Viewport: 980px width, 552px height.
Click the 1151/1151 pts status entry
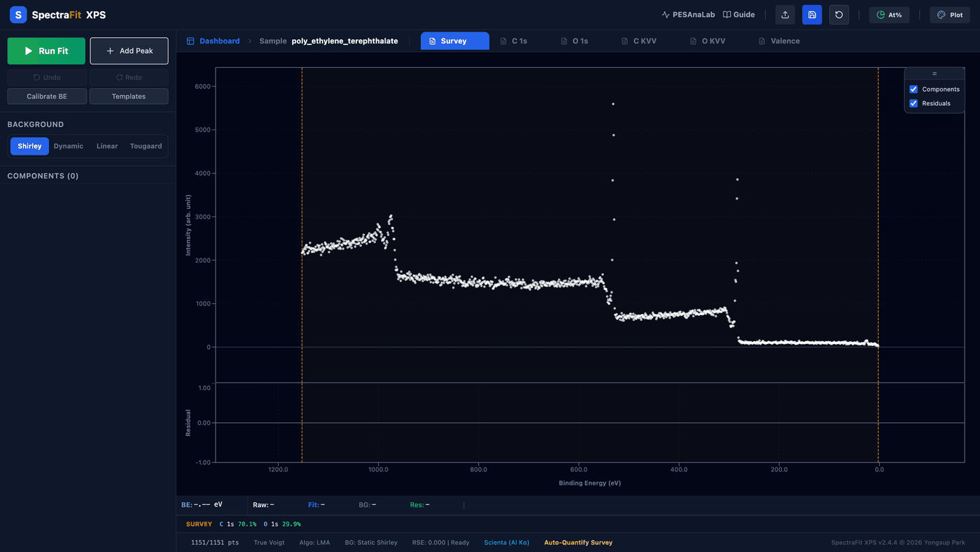click(x=215, y=543)
